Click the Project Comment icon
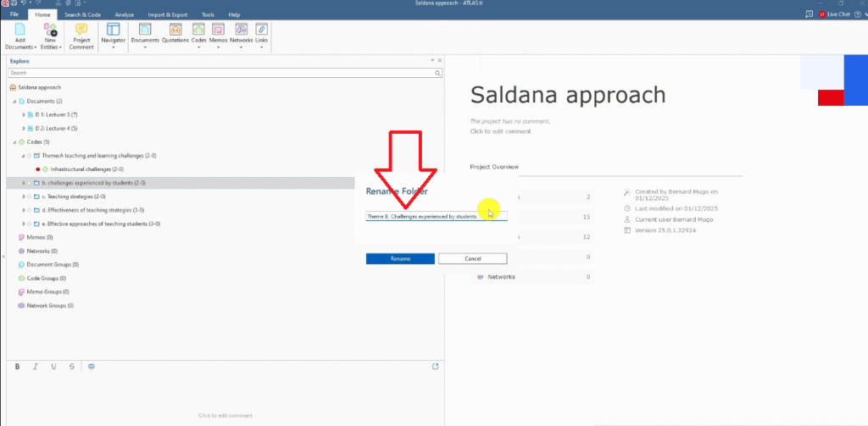 (x=81, y=31)
